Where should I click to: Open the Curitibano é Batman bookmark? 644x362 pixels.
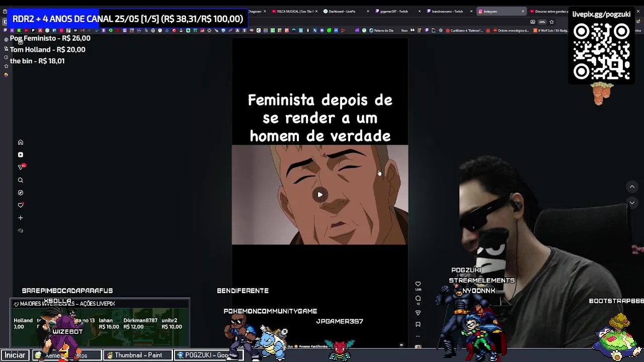click(x=463, y=30)
